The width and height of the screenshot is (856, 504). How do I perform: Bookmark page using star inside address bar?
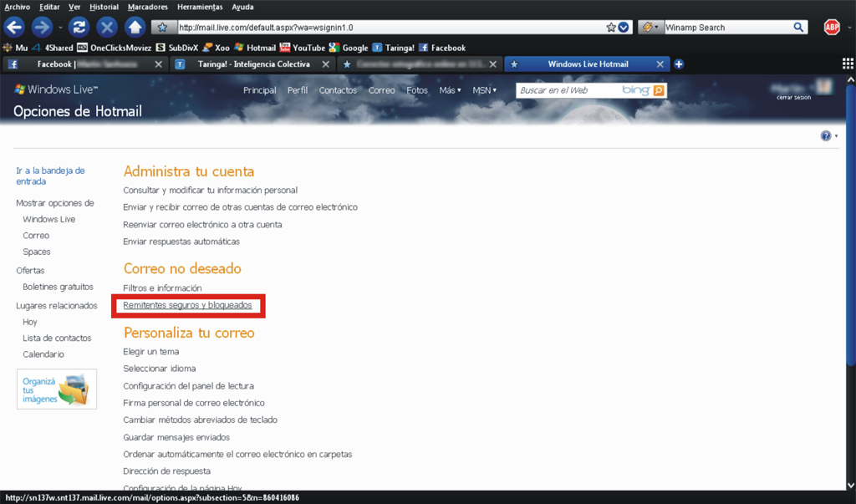(611, 28)
